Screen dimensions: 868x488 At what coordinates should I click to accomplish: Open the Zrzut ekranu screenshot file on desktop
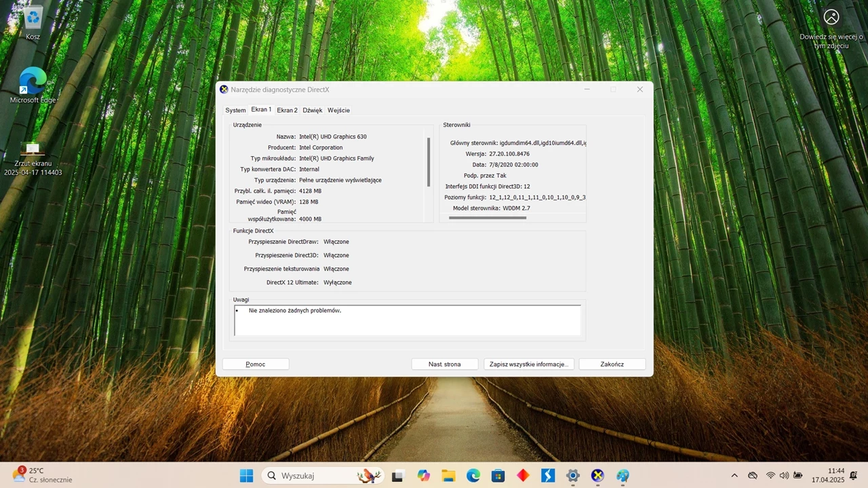coord(33,159)
